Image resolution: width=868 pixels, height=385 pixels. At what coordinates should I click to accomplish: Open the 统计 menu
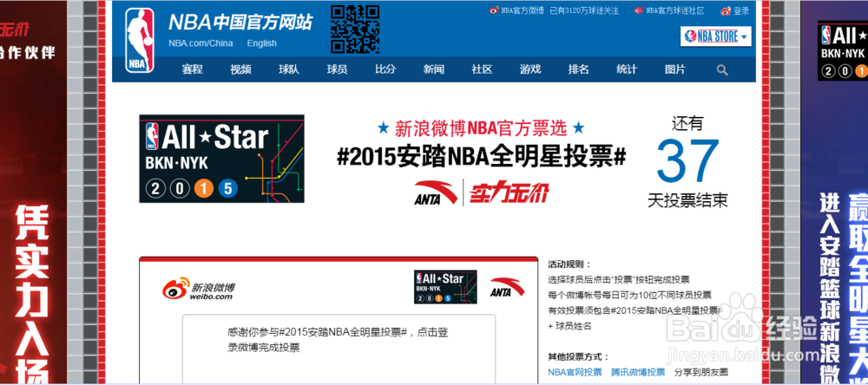pyautogui.click(x=627, y=69)
